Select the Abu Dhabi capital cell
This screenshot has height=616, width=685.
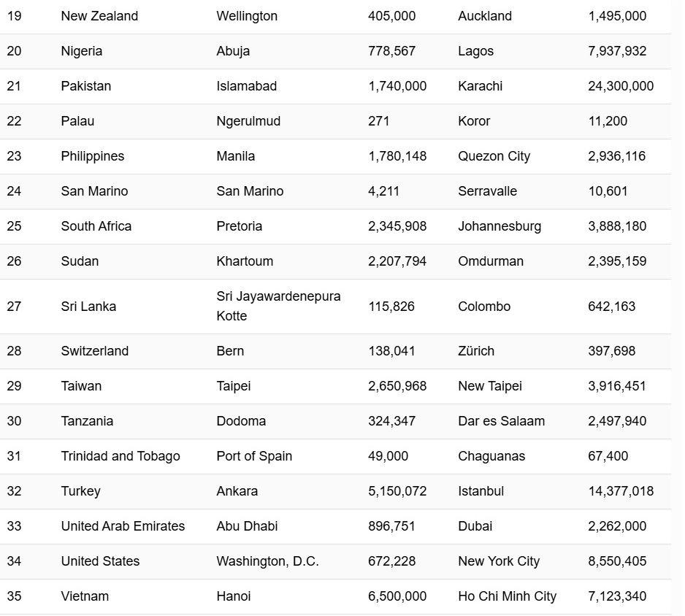point(248,526)
